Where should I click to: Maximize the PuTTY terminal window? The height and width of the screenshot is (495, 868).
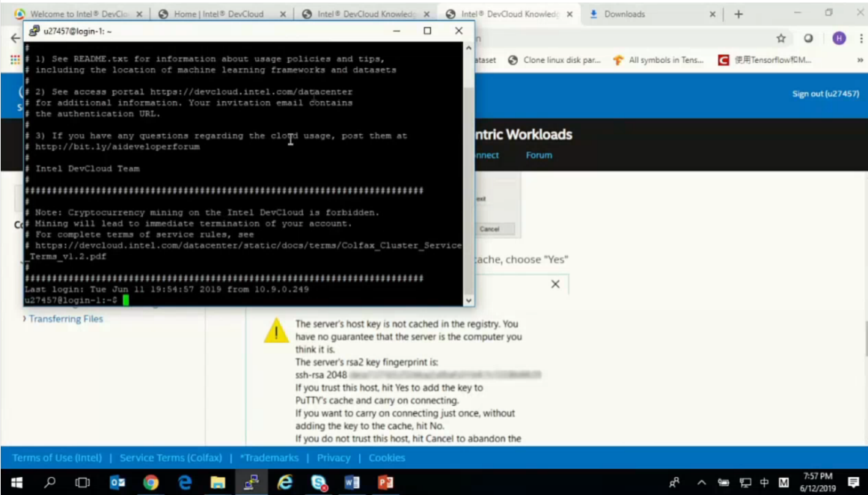427,31
